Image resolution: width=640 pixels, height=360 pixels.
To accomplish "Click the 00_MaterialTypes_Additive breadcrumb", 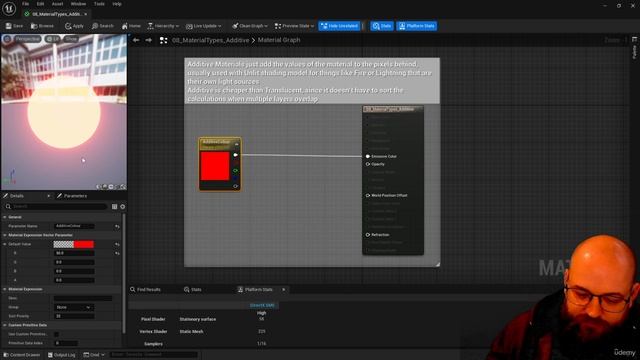I will (x=210, y=40).
